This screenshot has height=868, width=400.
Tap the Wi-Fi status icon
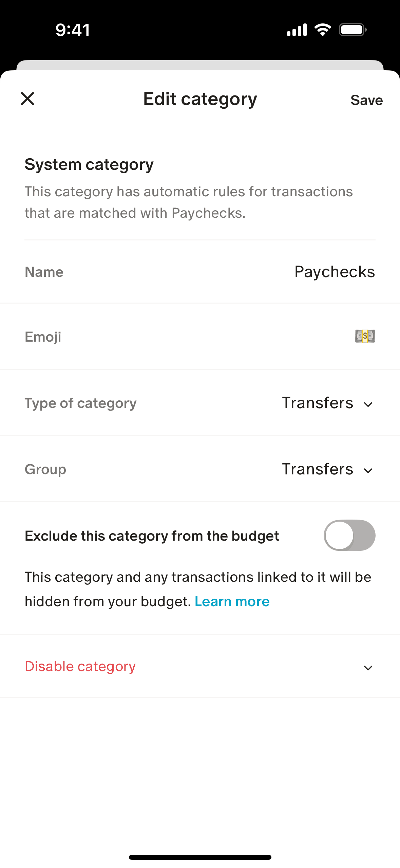point(323,30)
